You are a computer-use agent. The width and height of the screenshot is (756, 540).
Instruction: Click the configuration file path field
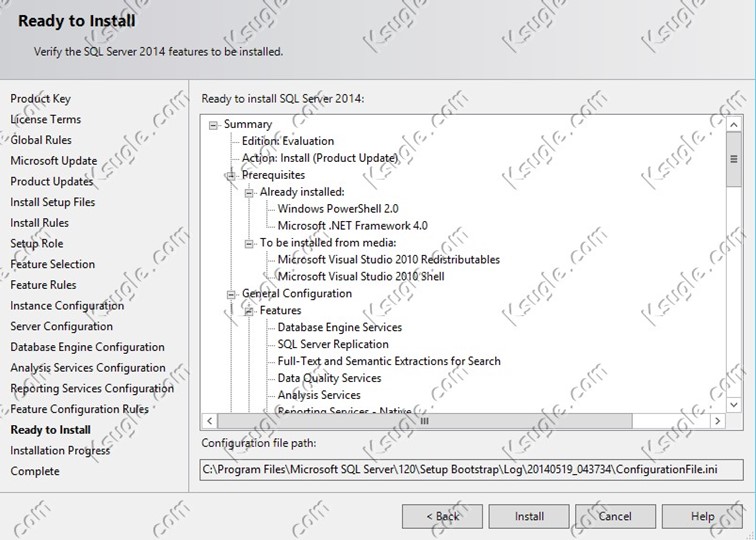pyautogui.click(x=472, y=470)
